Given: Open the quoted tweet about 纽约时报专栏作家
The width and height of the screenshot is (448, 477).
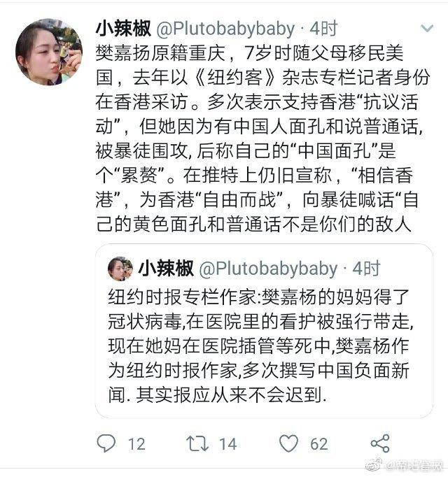Looking at the screenshot, I should click(265, 331).
